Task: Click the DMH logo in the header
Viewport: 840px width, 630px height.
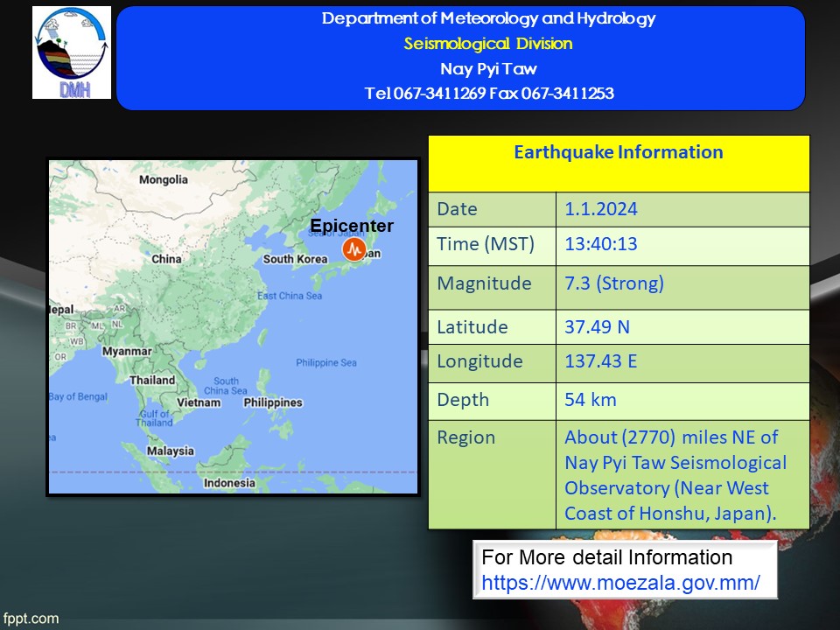Action: (72, 52)
